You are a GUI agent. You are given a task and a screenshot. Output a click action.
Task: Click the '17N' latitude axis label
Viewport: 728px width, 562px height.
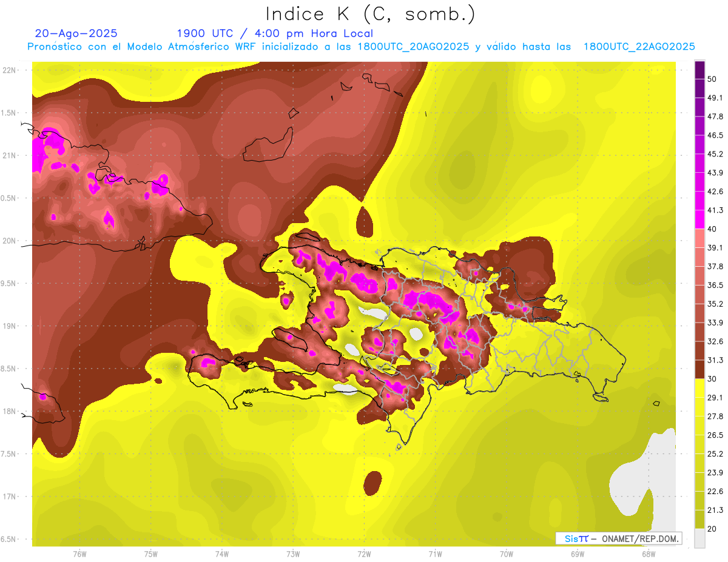(9, 497)
